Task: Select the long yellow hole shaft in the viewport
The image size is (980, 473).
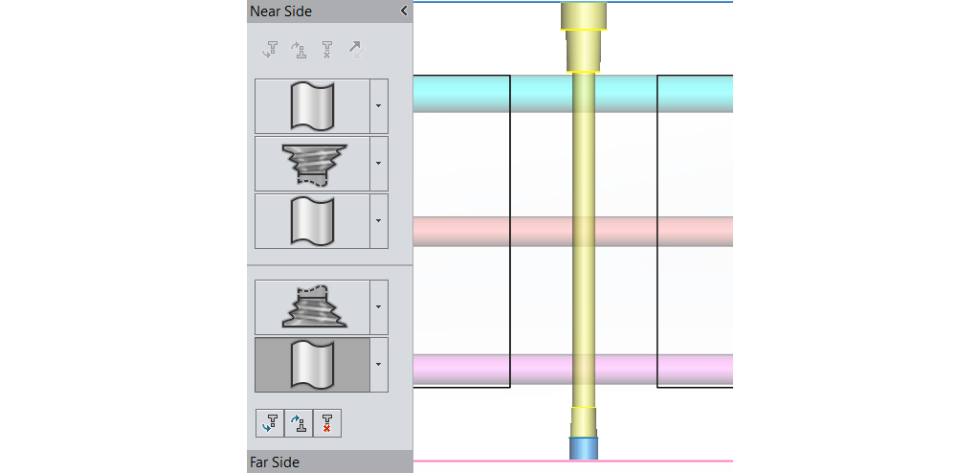Action: [584, 239]
